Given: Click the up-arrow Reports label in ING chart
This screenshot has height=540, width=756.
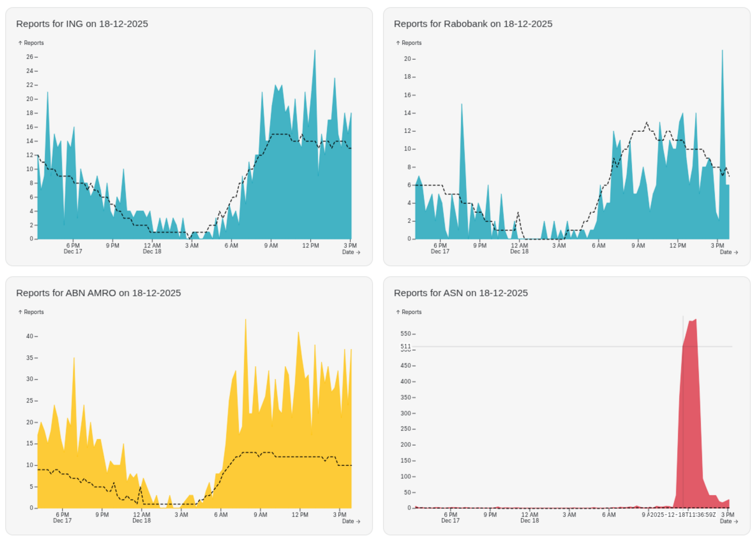Looking at the screenshot, I should coord(31,43).
